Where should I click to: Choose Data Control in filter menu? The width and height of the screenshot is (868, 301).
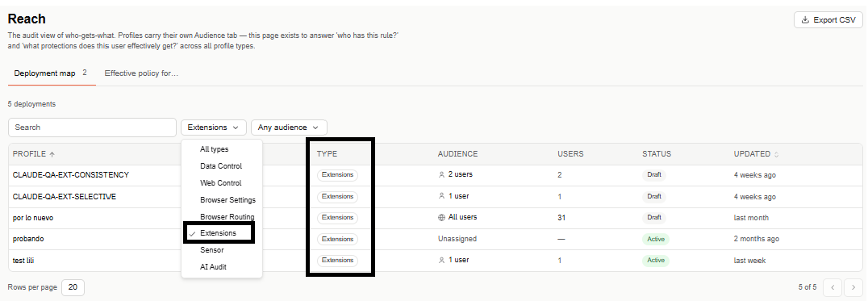point(222,166)
